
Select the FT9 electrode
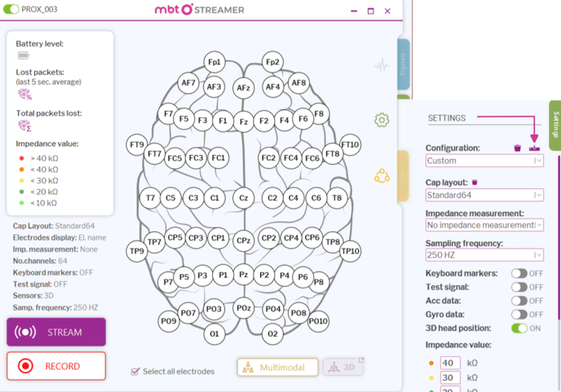click(x=137, y=144)
